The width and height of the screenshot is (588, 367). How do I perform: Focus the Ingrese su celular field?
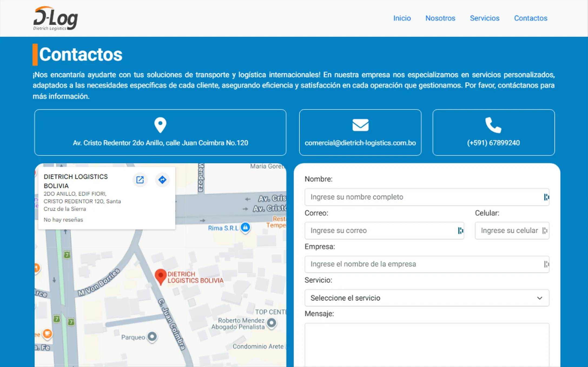512,231
